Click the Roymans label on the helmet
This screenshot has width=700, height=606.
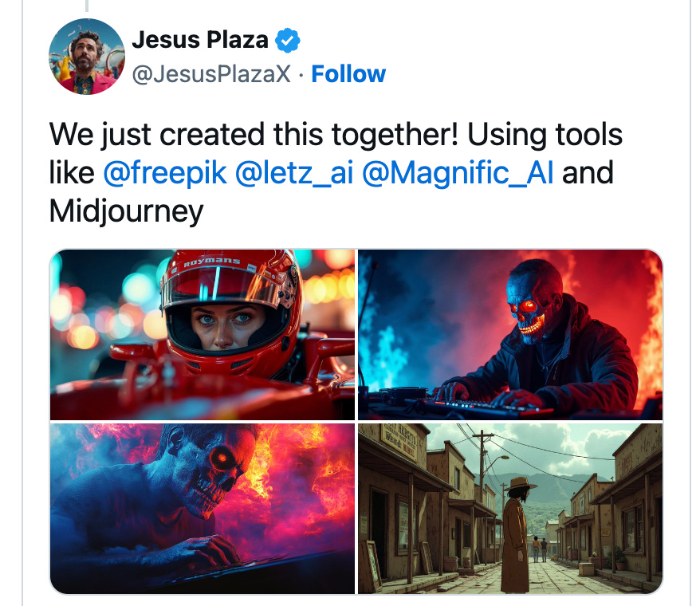click(x=211, y=262)
